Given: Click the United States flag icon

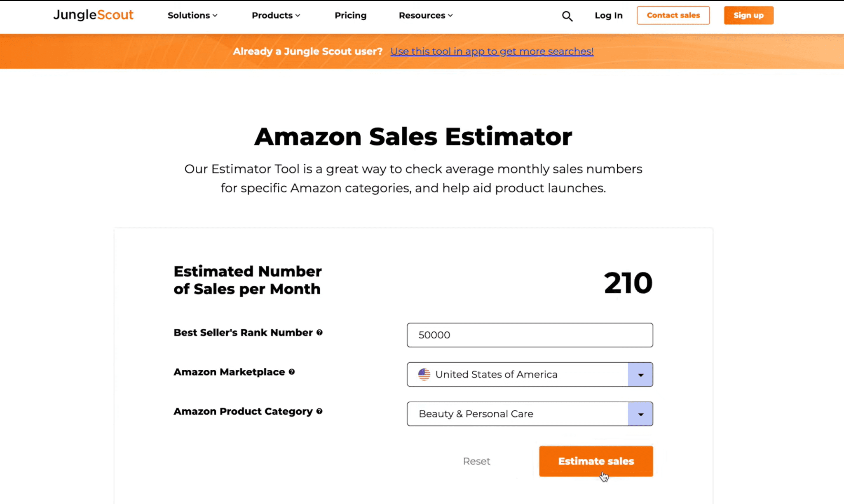Looking at the screenshot, I should click(x=424, y=374).
